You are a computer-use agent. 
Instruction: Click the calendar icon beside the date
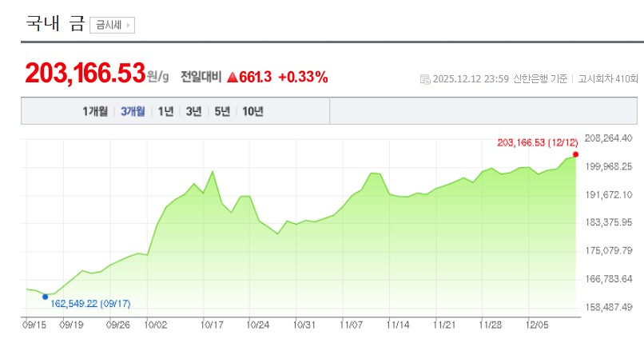pos(424,79)
